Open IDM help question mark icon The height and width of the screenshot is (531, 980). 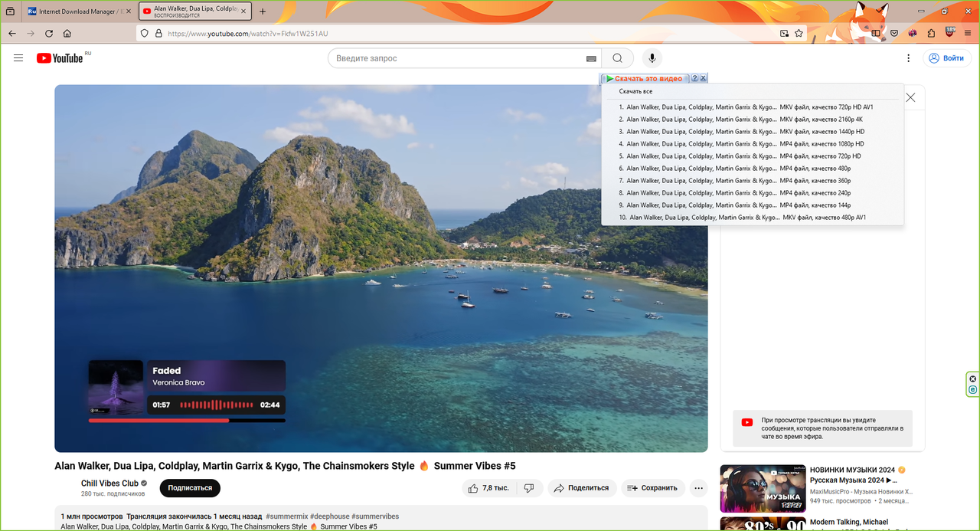coord(695,78)
